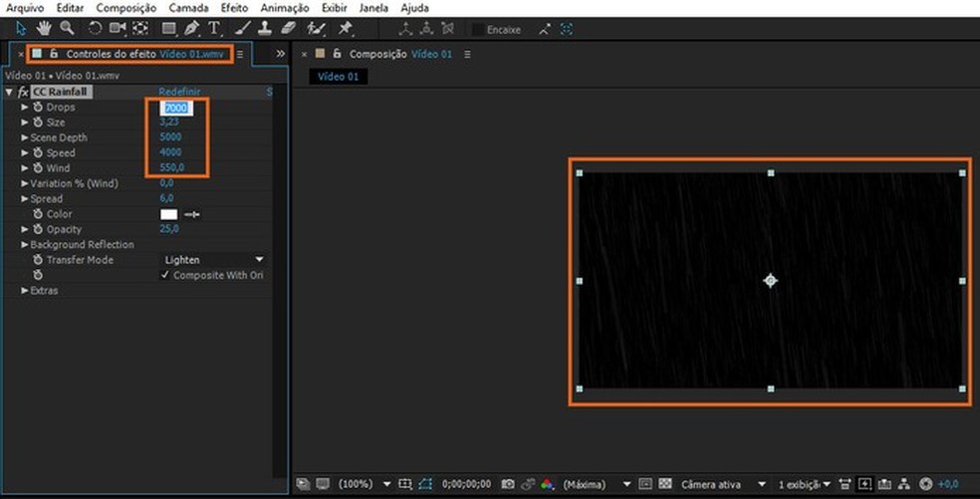980x499 pixels.
Task: Open the Animação menu
Action: [x=284, y=8]
